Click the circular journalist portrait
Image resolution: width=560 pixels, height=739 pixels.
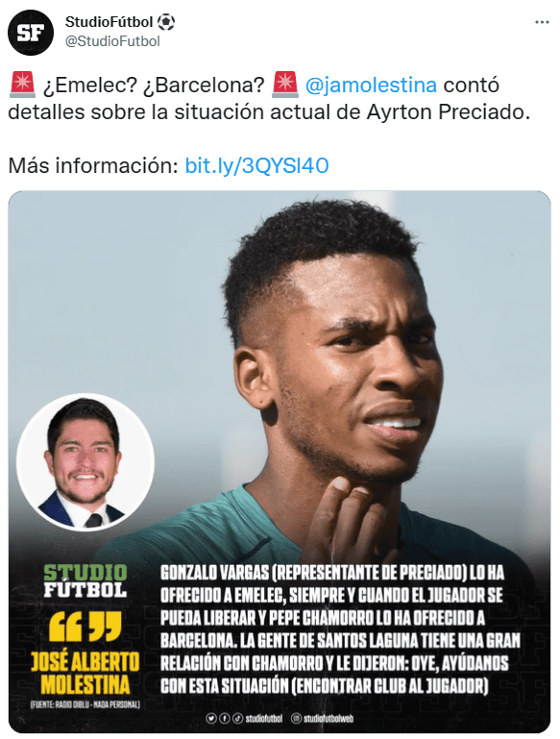(85, 462)
